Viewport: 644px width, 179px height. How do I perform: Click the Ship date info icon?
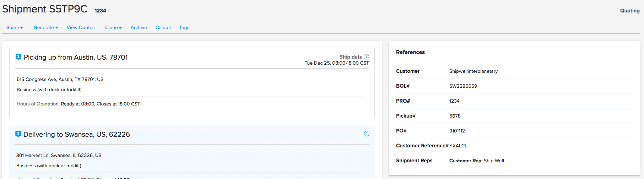coord(367,57)
